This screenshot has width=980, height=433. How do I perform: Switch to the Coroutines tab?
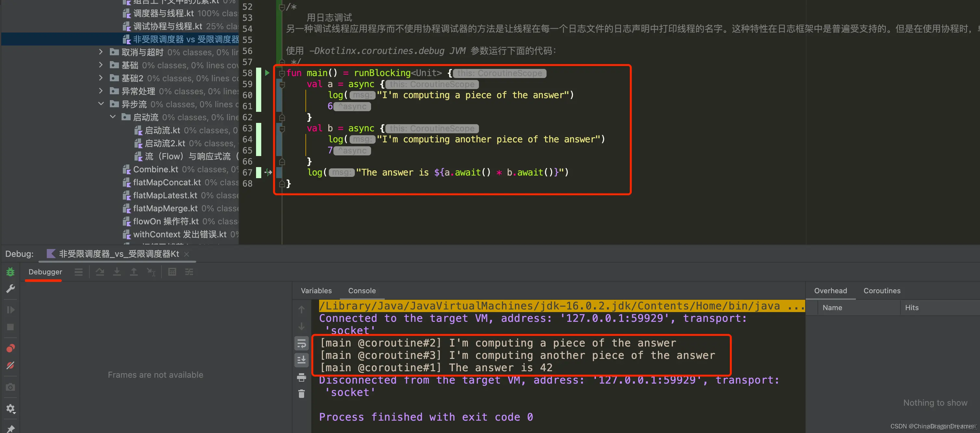click(882, 291)
